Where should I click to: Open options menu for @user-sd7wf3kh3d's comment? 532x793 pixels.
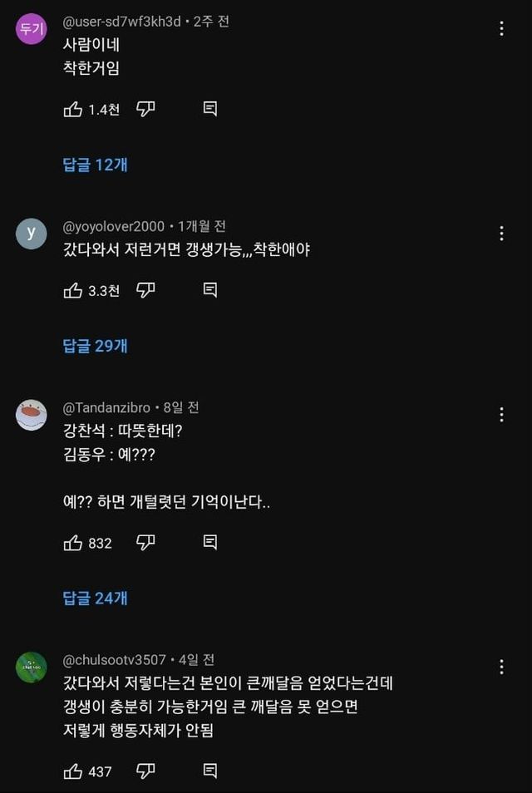[501, 29]
